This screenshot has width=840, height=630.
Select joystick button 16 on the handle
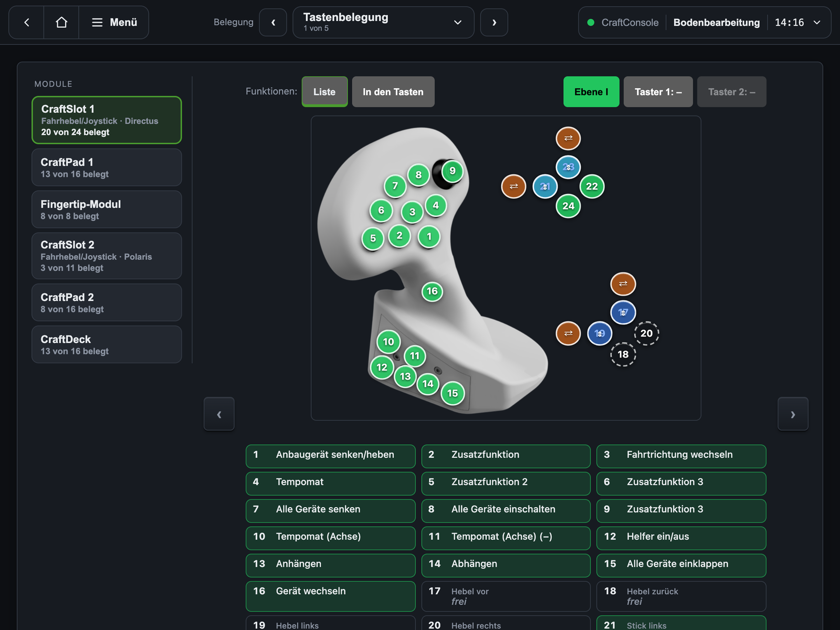tap(432, 291)
